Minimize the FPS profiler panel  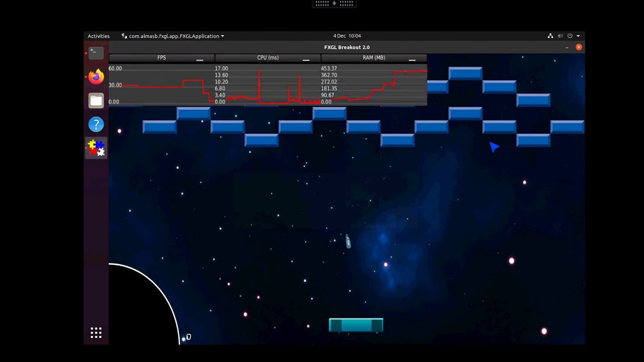(200, 59)
